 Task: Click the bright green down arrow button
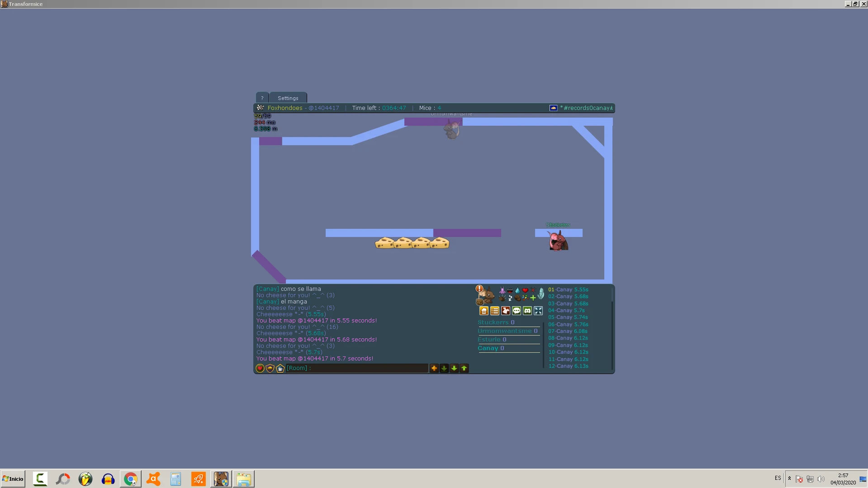(454, 368)
